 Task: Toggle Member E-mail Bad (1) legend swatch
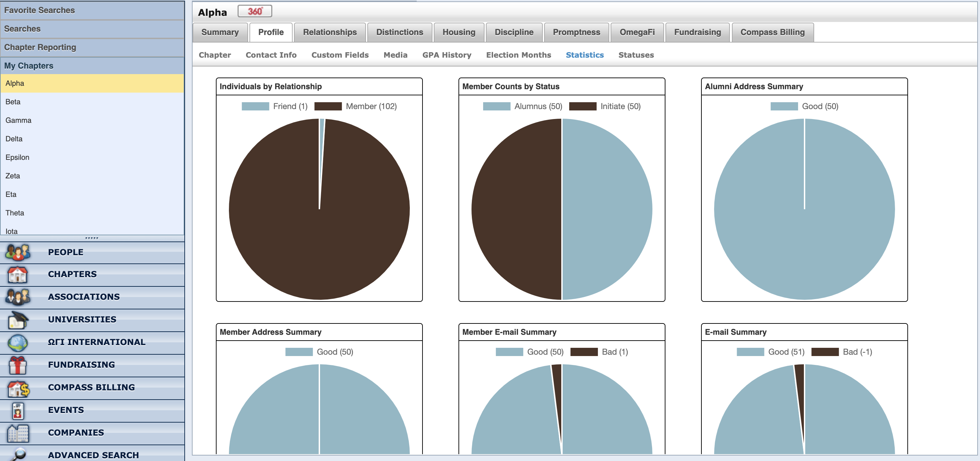[x=584, y=352]
